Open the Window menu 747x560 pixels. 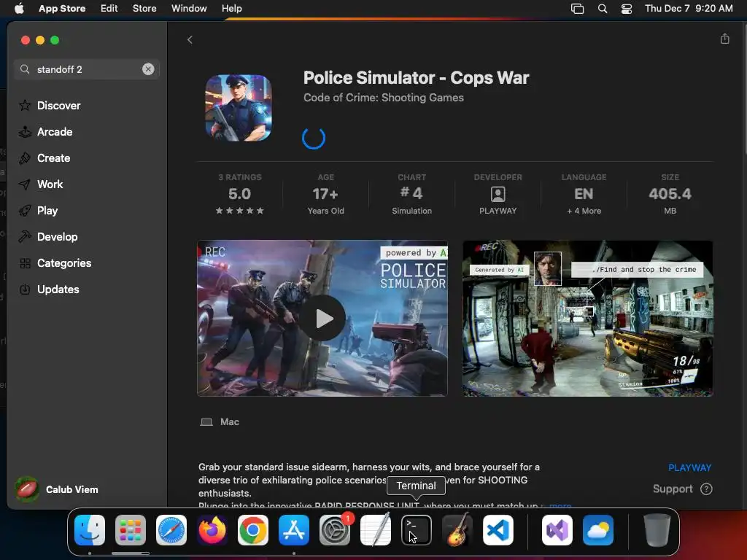[x=189, y=9]
